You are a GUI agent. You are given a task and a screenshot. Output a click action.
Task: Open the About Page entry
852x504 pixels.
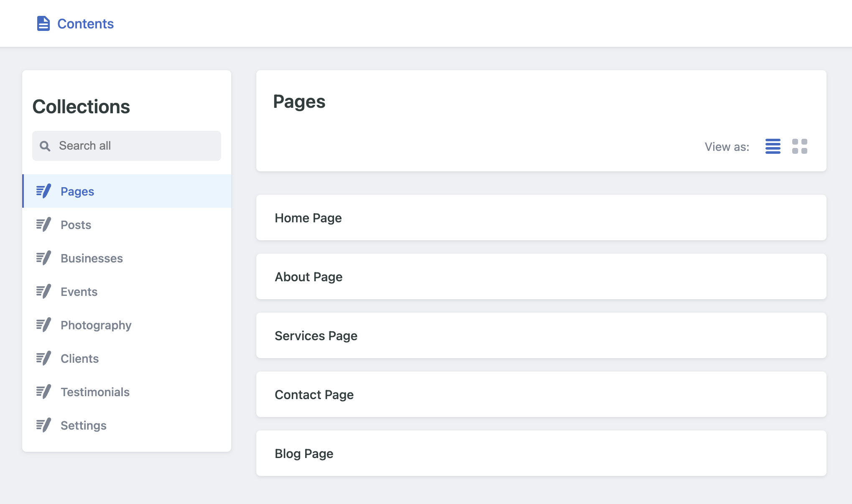click(x=541, y=276)
